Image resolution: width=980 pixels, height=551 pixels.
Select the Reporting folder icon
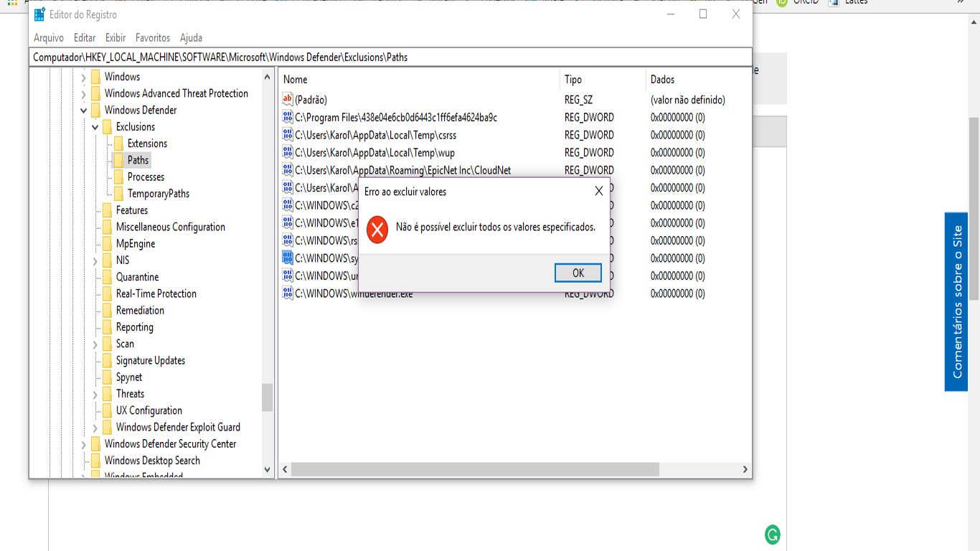coord(107,327)
